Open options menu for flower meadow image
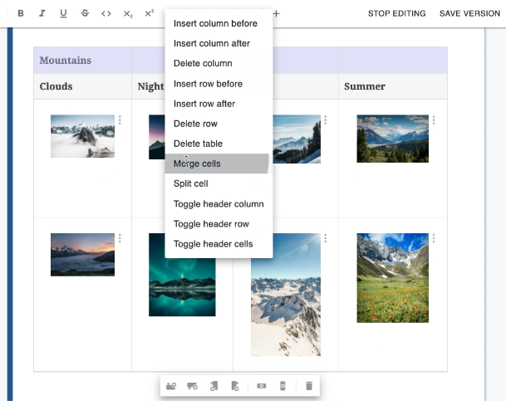Screen dimensions: 506x420 [434, 239]
